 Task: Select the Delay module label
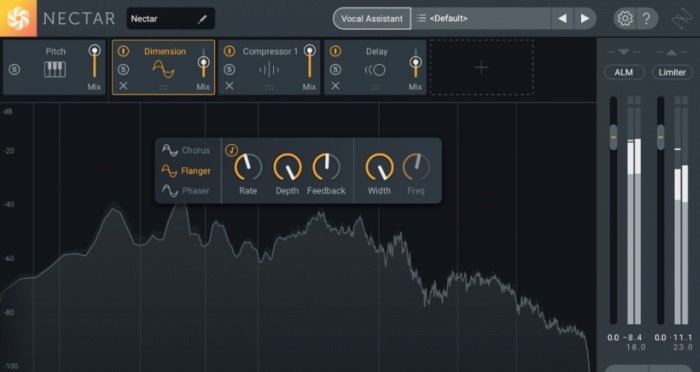[376, 51]
